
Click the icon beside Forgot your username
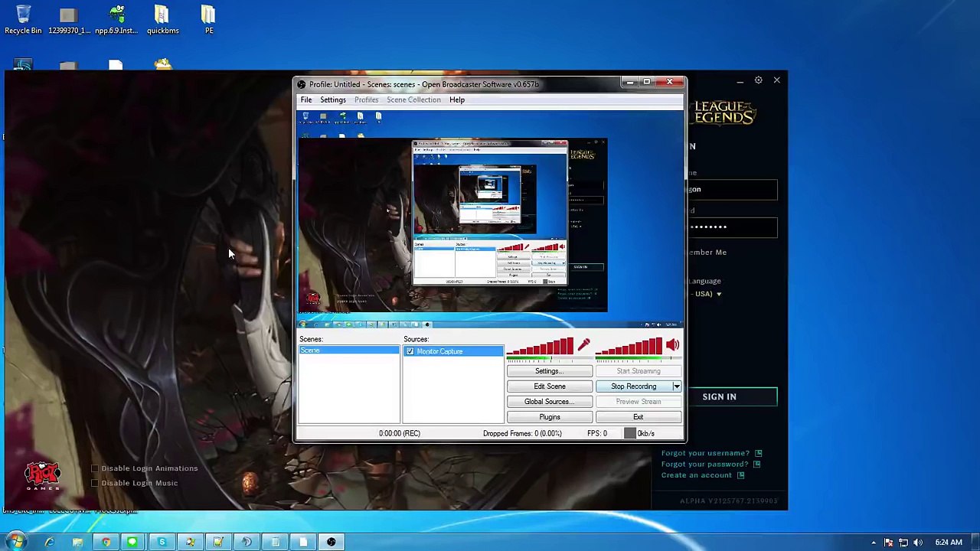758,453
